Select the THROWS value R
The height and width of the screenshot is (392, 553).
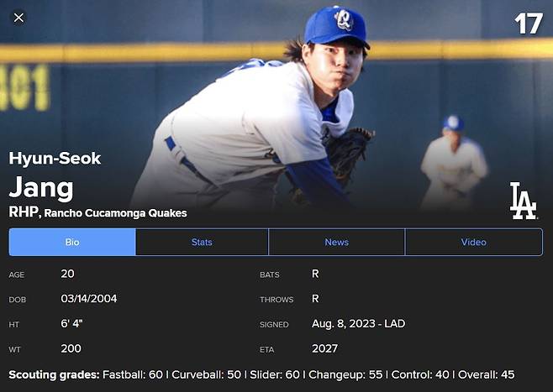[x=315, y=299]
